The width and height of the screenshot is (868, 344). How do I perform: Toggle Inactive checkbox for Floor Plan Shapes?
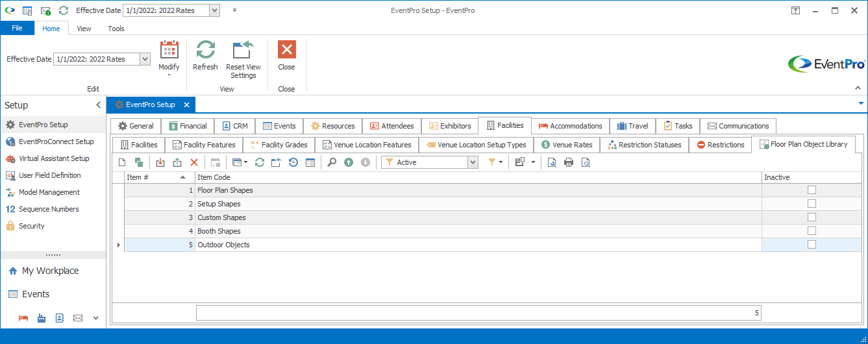tap(812, 190)
